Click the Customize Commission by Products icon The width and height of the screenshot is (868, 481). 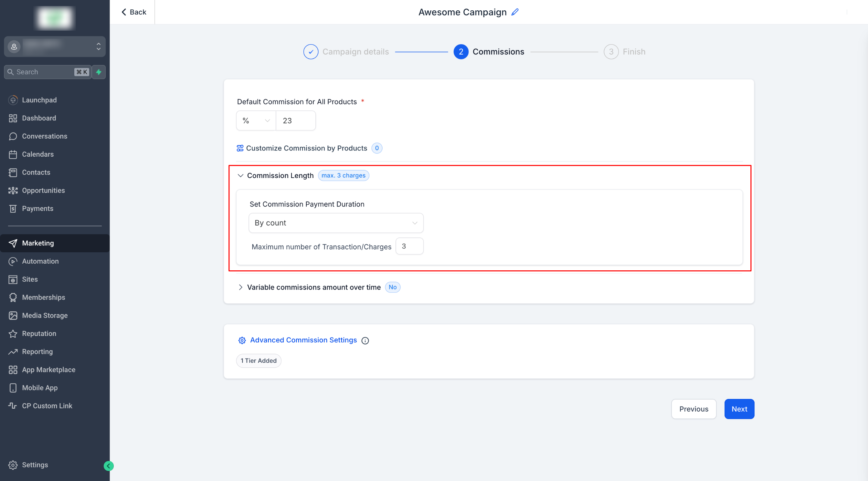240,148
